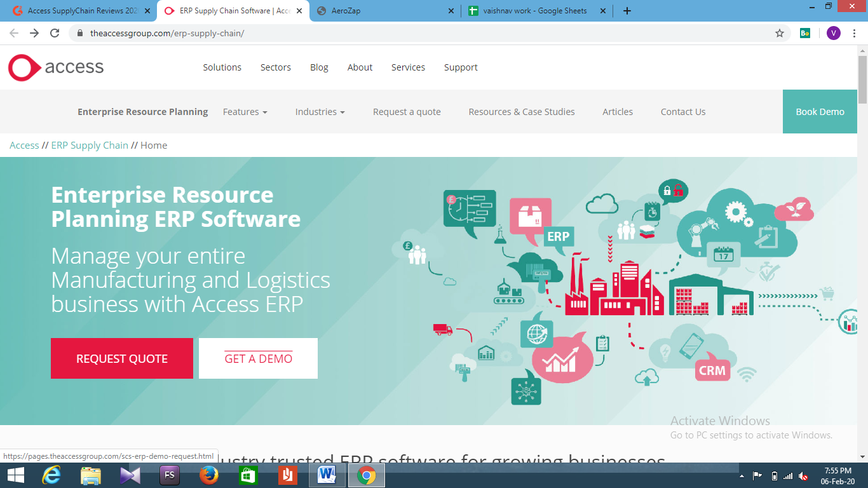The image size is (868, 488).
Task: Click the Action Center flag icon in tray
Action: (757, 476)
